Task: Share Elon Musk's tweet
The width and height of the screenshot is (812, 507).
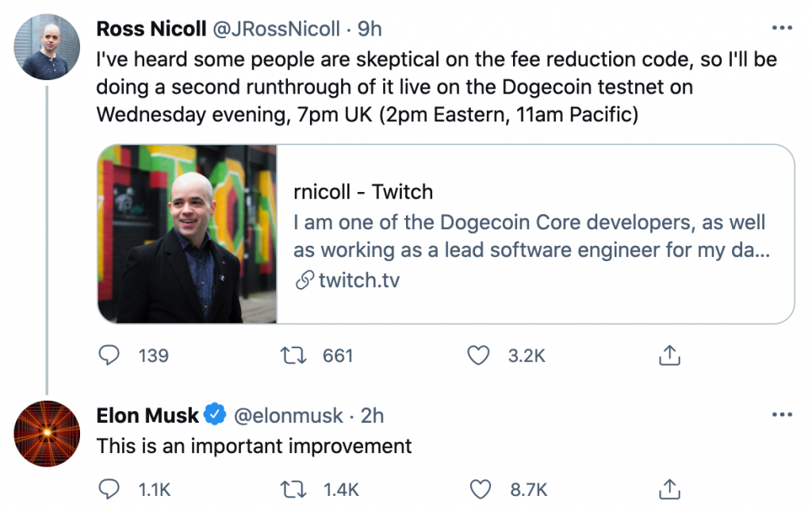Action: tap(668, 489)
